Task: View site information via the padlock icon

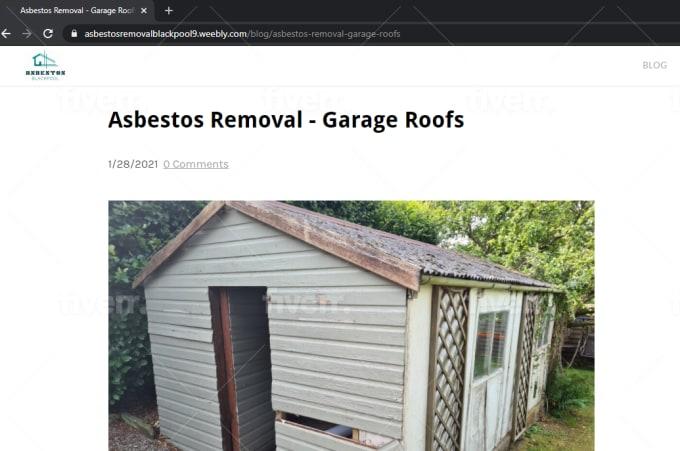Action: pyautogui.click(x=74, y=33)
